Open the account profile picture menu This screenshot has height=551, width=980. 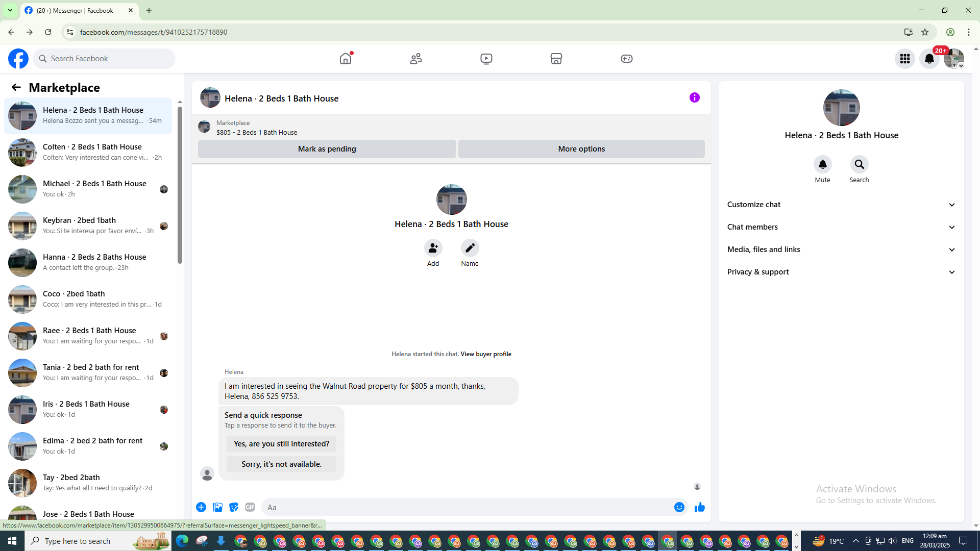(954, 59)
